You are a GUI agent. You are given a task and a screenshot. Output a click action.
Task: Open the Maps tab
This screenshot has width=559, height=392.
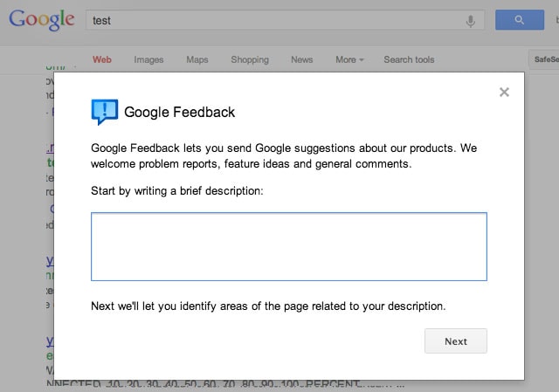tap(197, 59)
